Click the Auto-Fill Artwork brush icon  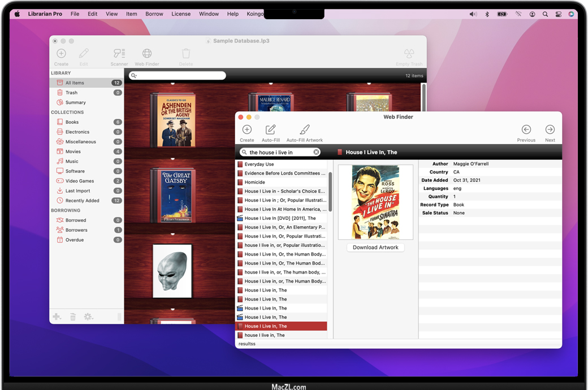(x=305, y=130)
